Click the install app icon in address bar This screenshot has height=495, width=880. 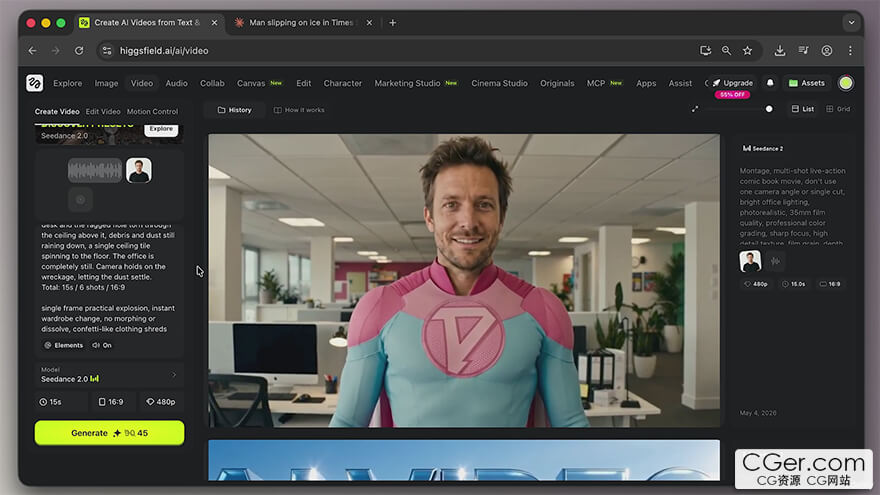click(x=705, y=51)
